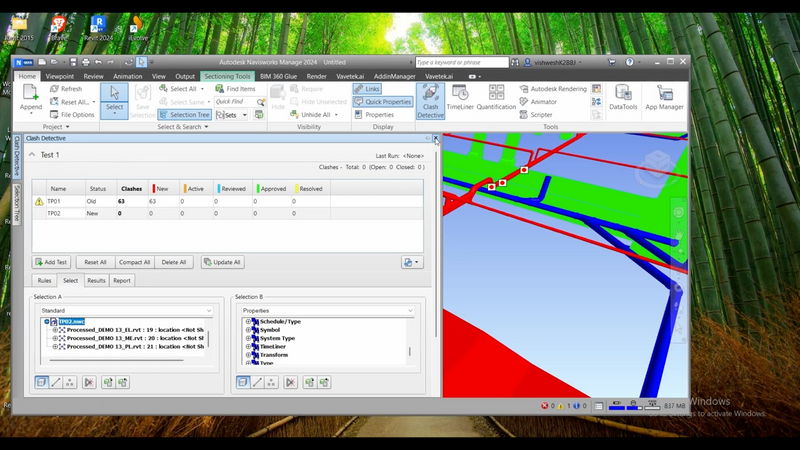The height and width of the screenshot is (450, 800).
Task: Launch Autodesk Rendering
Action: [x=553, y=89]
